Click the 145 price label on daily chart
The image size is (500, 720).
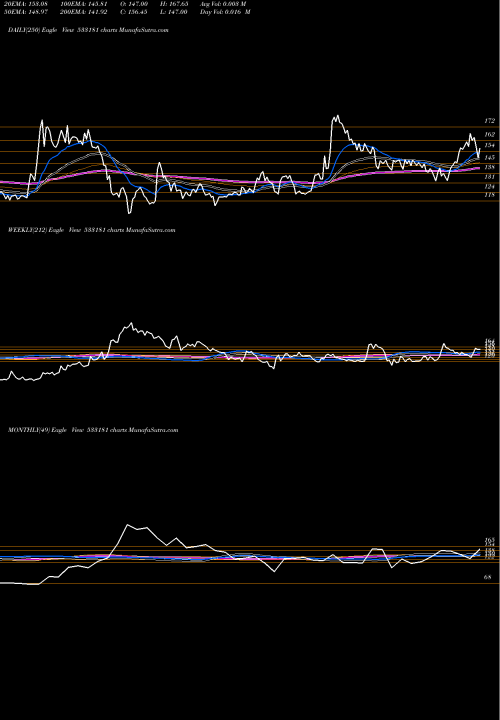coord(489,158)
